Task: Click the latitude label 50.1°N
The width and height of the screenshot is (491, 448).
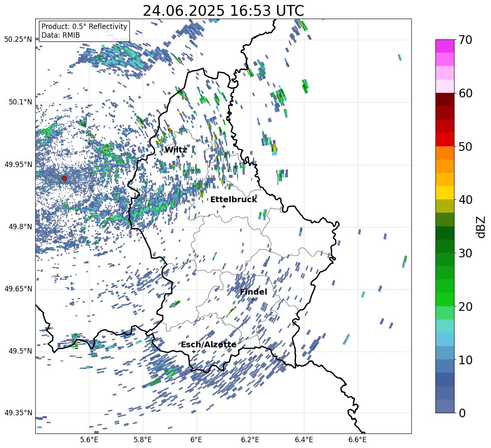Action: pyautogui.click(x=20, y=102)
